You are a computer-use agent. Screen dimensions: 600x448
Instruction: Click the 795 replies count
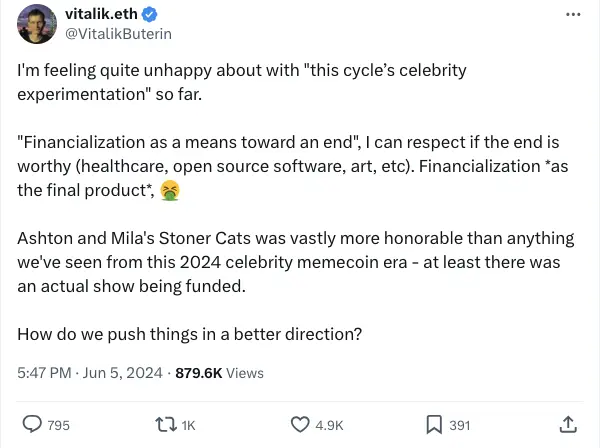59,426
